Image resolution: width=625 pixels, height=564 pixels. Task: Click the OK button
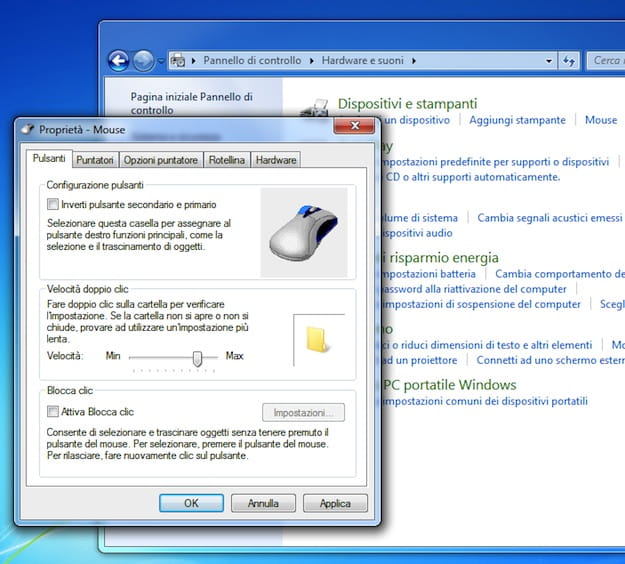pos(191,503)
